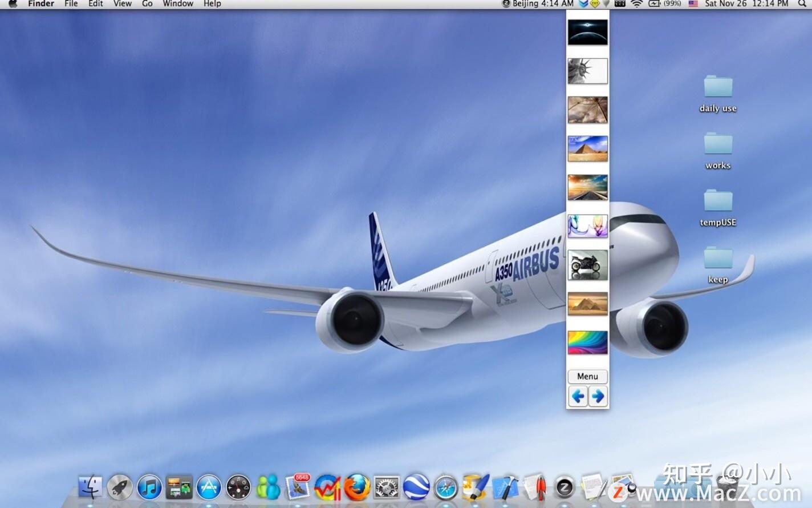Open Dashboard gauge icon in Dock
This screenshot has height=508, width=812.
(238, 487)
